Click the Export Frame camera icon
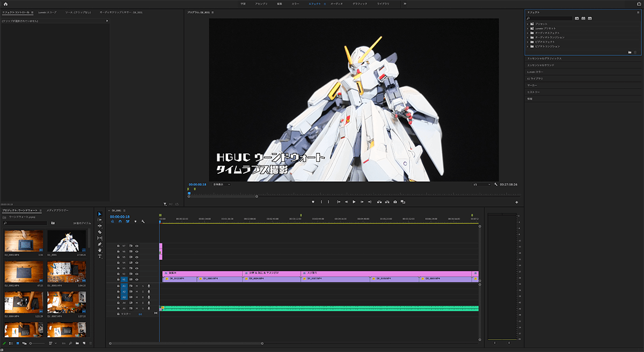Image resolution: width=644 pixels, height=352 pixels. [x=395, y=202]
